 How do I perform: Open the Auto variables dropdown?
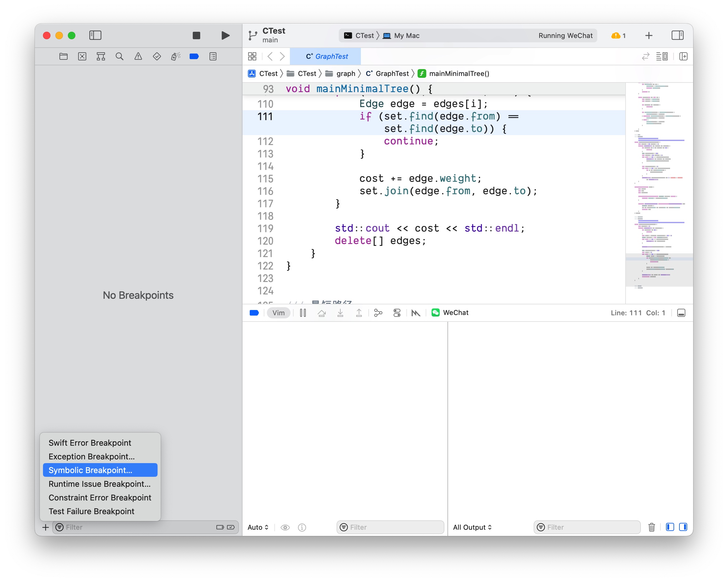coord(258,527)
